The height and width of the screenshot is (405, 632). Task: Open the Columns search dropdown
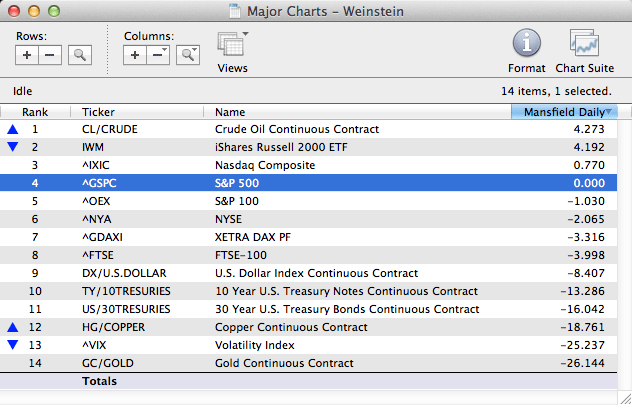click(x=187, y=55)
